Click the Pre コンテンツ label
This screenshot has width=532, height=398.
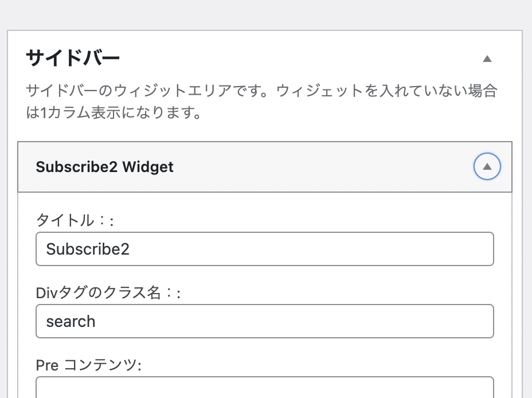point(88,365)
